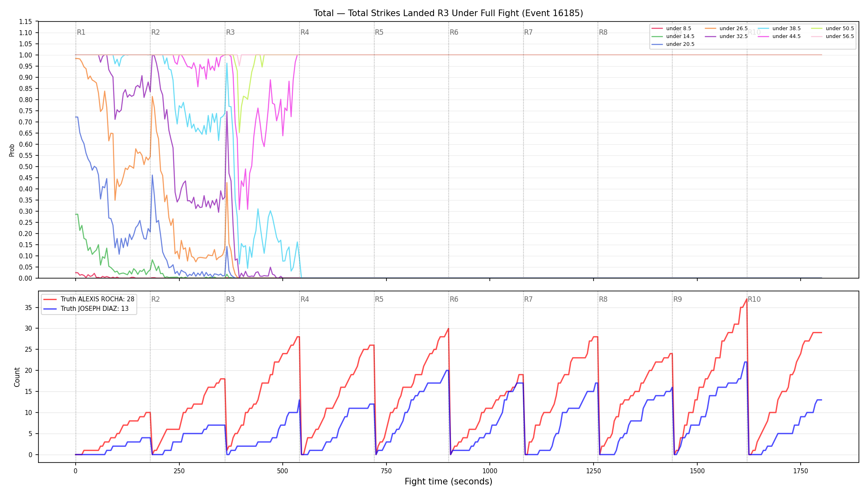The width and height of the screenshot is (868, 496).
Task: Click the 'under 14.5' legend label
Action: [680, 36]
